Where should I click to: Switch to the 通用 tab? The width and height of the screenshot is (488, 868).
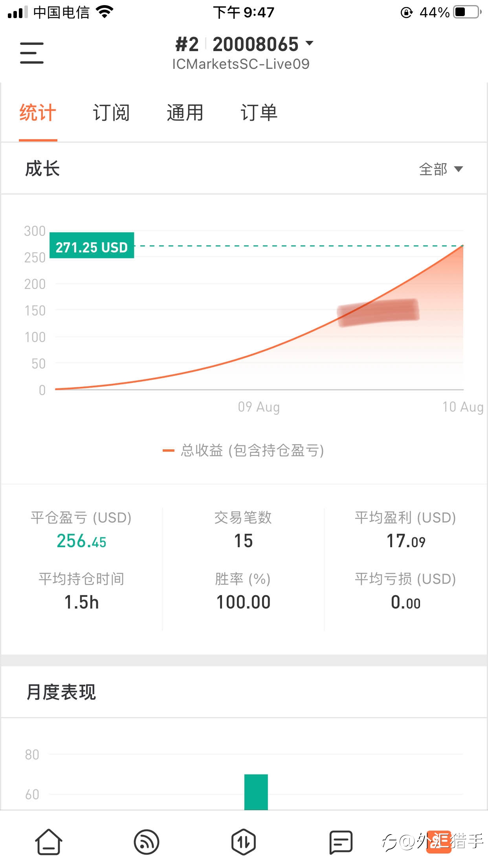click(185, 113)
